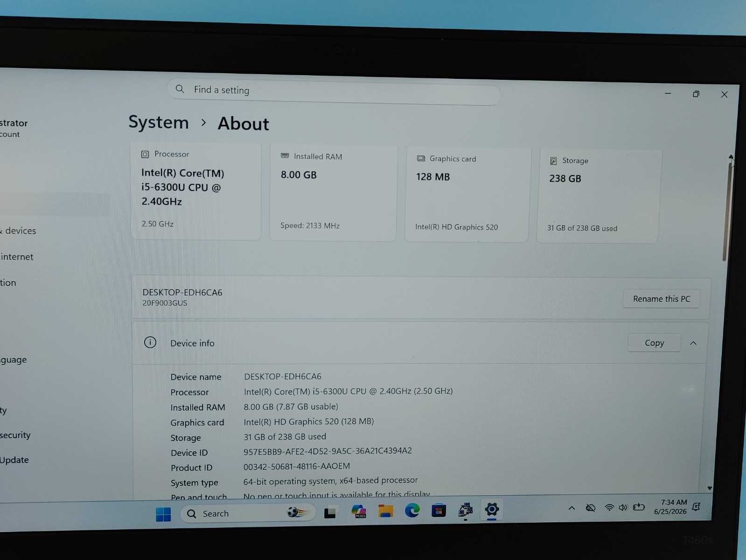Select the 'Update' sidebar item

point(14,460)
